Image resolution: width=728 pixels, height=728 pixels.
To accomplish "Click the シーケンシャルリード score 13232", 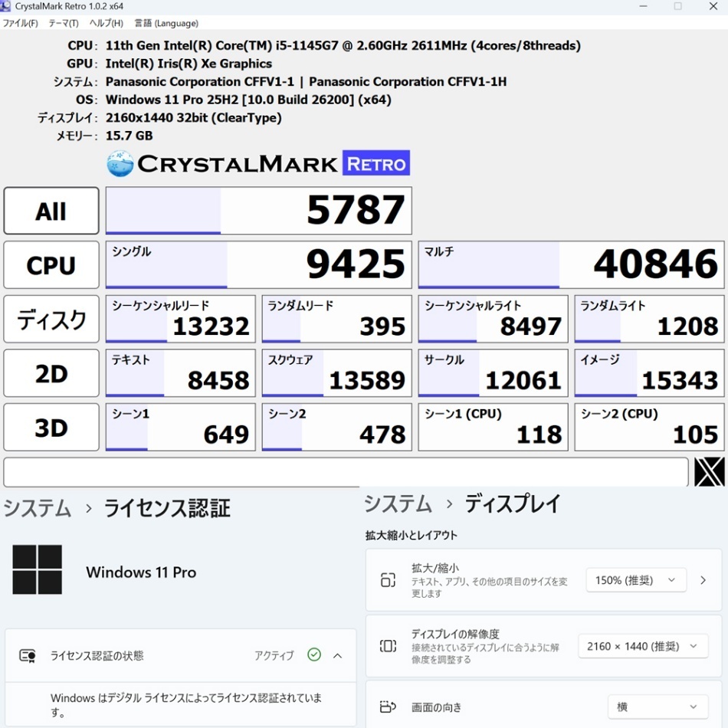I will tap(181, 320).
